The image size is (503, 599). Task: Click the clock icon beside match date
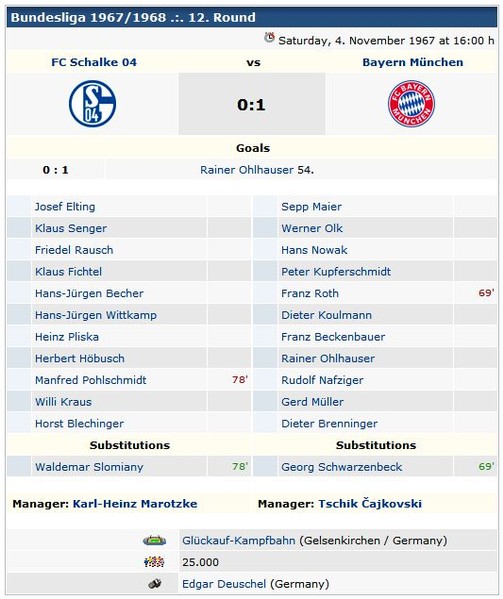point(269,38)
